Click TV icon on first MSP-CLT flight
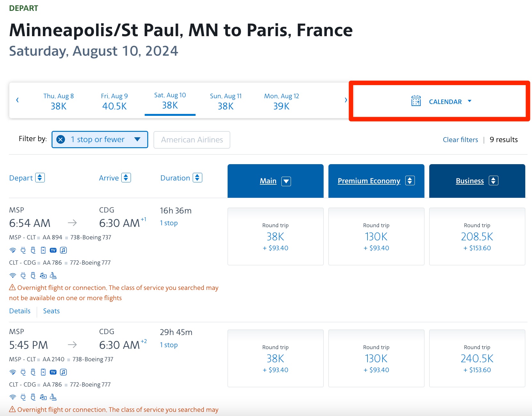532x416 pixels. (x=53, y=250)
